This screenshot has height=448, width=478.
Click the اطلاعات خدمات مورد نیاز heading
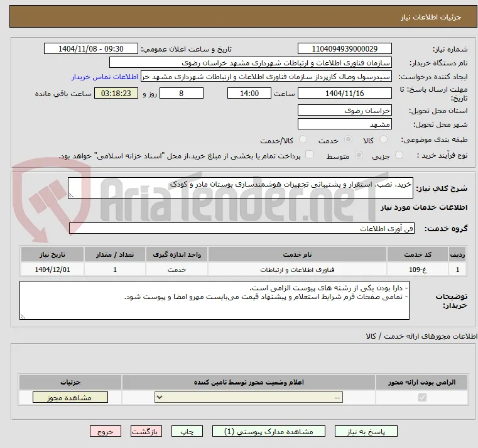(424, 207)
